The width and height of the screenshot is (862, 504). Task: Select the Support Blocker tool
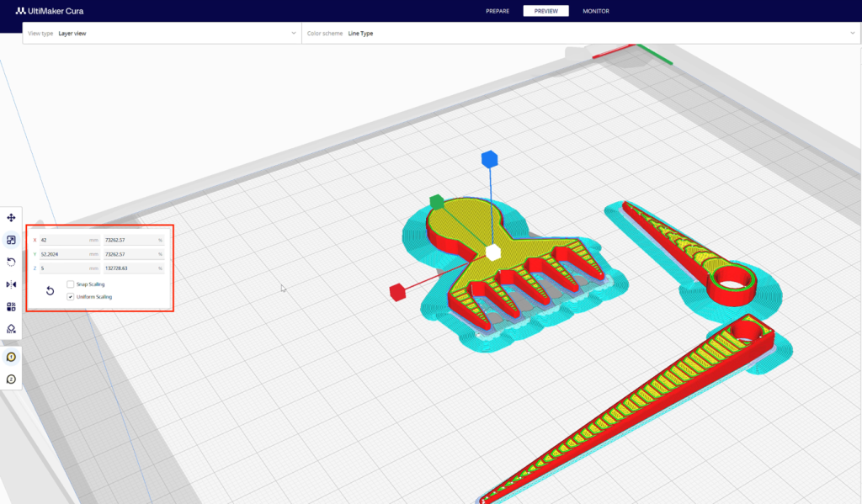pos(11,329)
